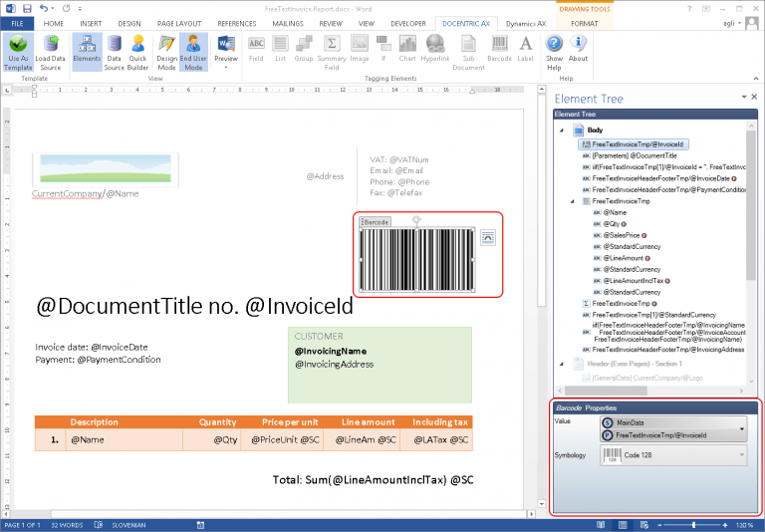
Task: Switch to the HOME ribbon tab
Action: 54,24
